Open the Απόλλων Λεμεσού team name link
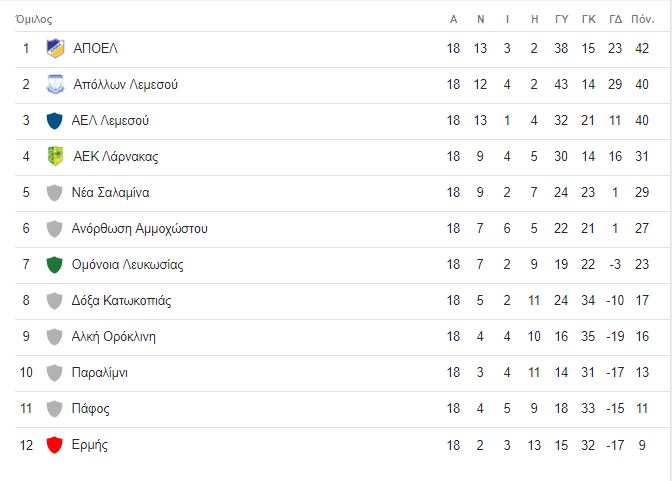The image size is (672, 481). 125,84
